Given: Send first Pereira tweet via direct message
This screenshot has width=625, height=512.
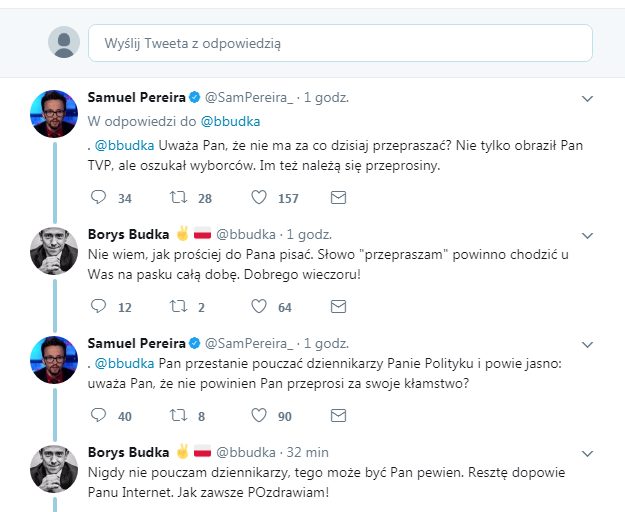Looking at the screenshot, I should [x=338, y=198].
